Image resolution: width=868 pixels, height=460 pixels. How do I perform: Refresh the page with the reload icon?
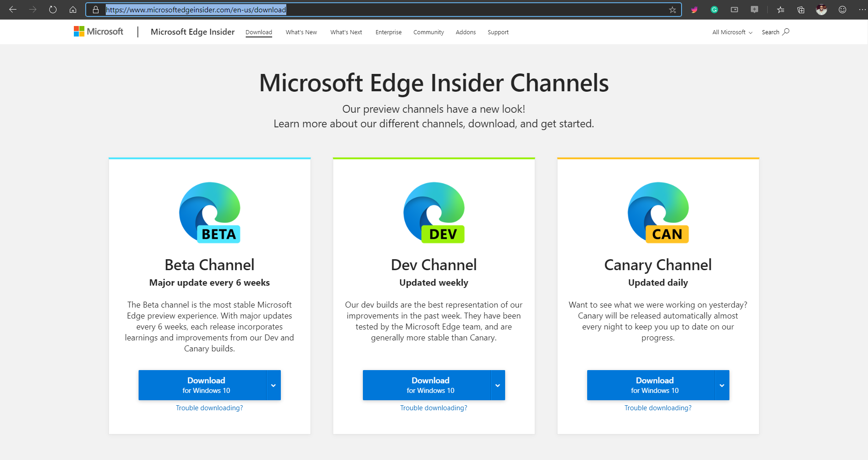(53, 10)
